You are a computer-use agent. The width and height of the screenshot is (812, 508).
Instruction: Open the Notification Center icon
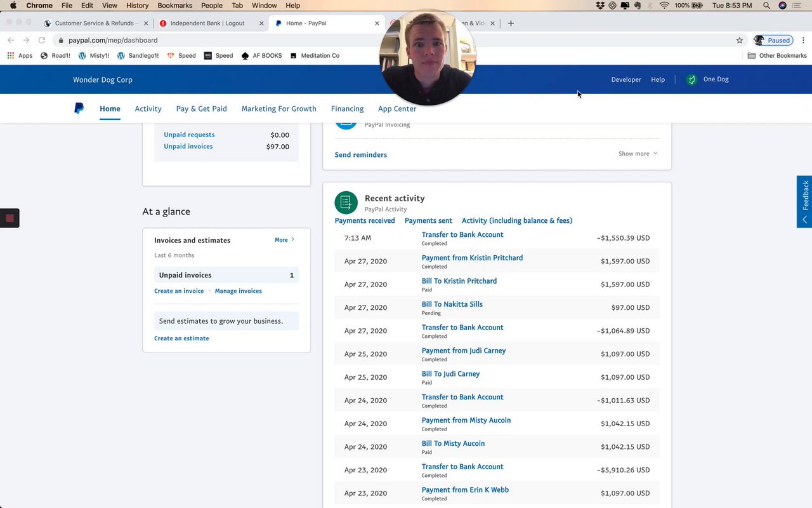[x=798, y=6]
